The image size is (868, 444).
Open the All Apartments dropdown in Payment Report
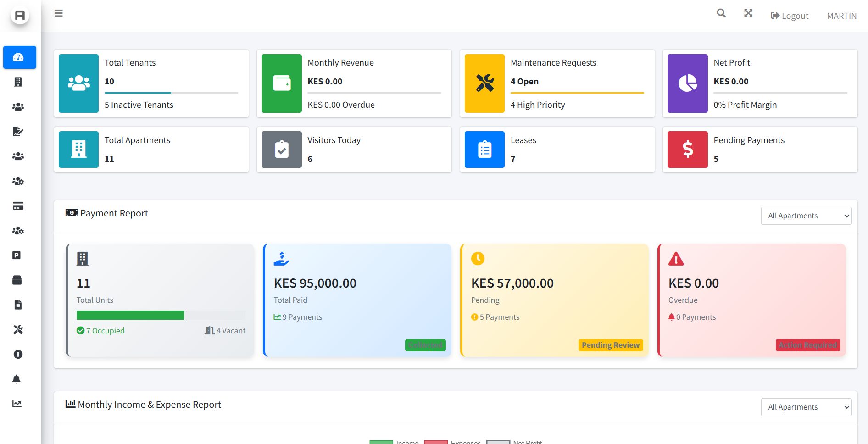click(806, 216)
